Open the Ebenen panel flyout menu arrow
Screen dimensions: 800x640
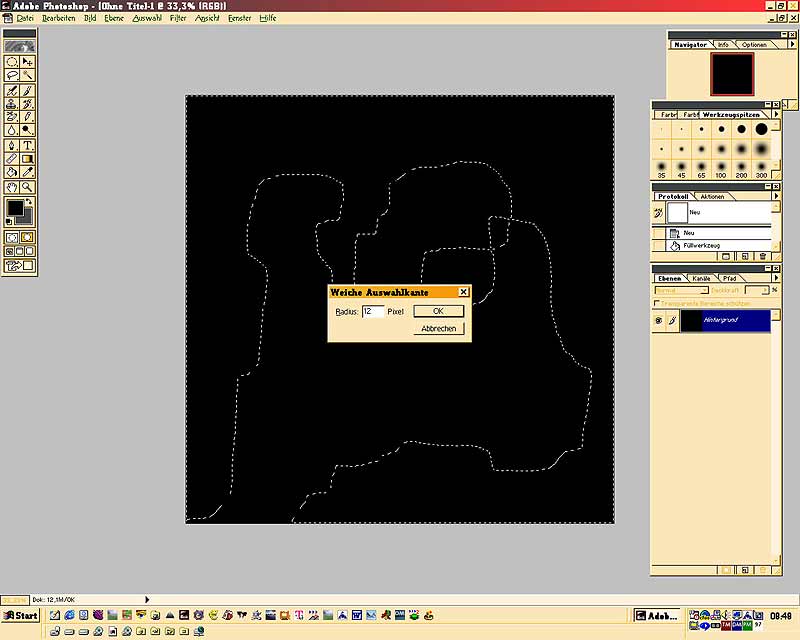(x=777, y=278)
